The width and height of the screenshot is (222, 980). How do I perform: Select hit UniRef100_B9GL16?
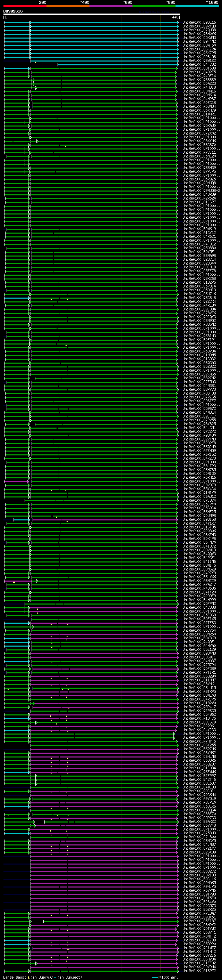[199, 23]
